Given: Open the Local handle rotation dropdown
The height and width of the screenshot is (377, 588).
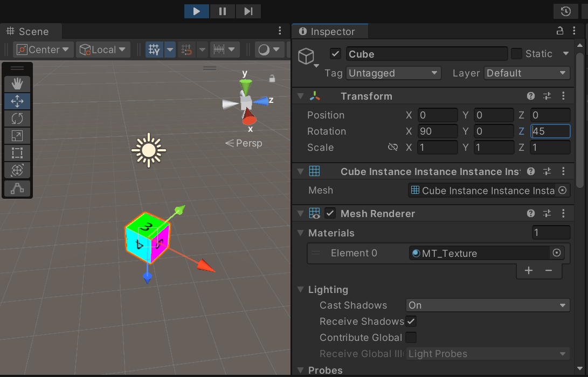Looking at the screenshot, I should pos(103,50).
